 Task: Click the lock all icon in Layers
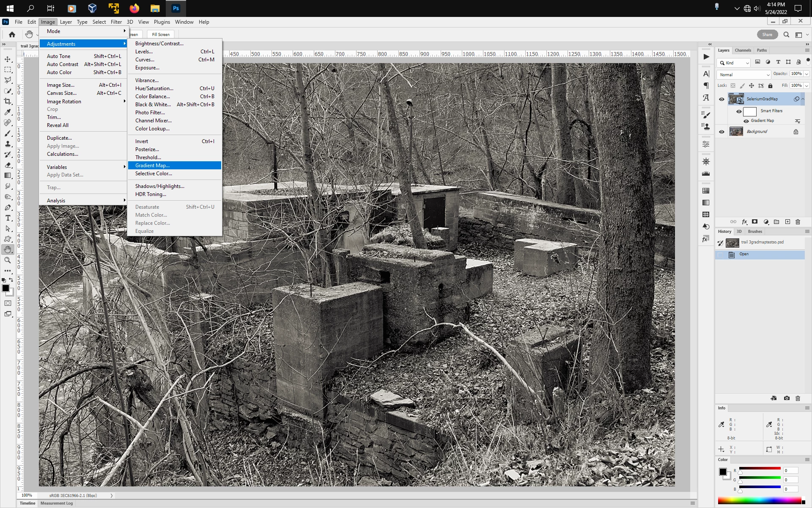tap(770, 86)
